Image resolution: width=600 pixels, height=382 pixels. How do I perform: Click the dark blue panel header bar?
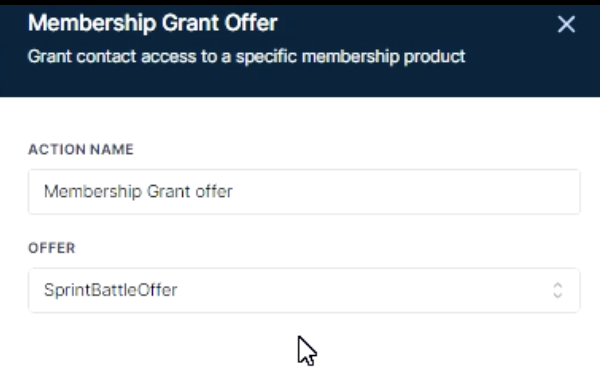point(300,51)
